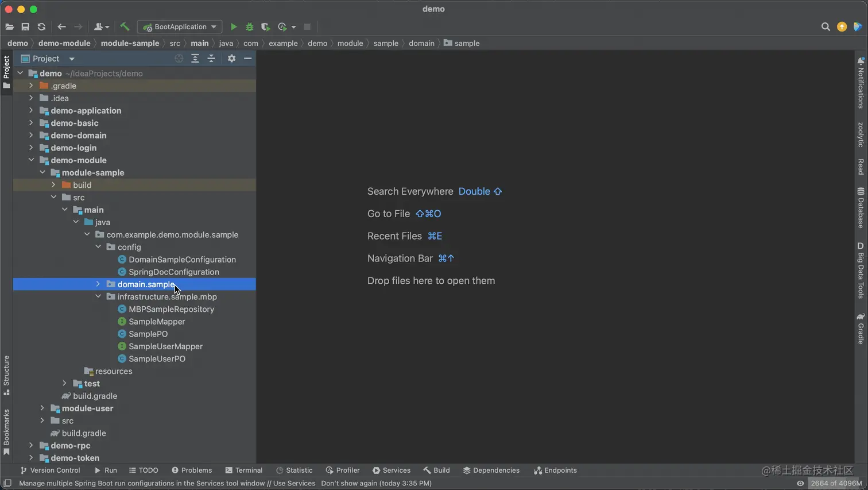Run BootApplication with the green play icon
Screen dimensions: 868x490
(234, 27)
